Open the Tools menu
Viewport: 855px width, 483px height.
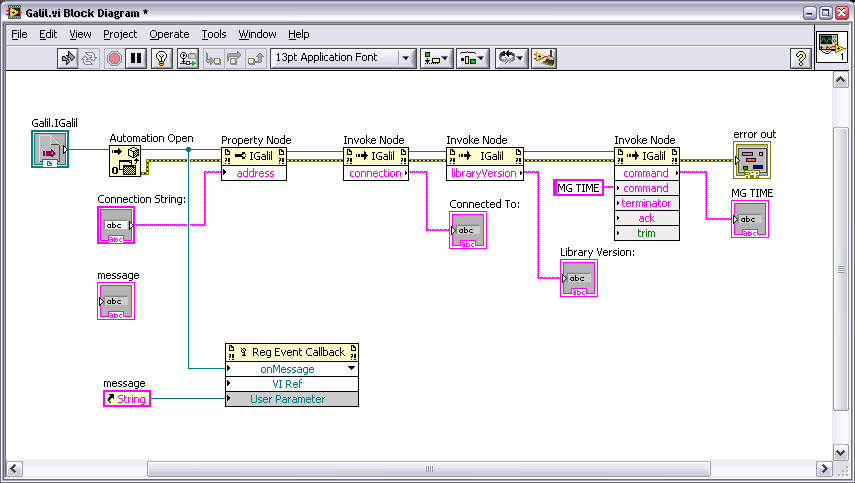point(214,34)
